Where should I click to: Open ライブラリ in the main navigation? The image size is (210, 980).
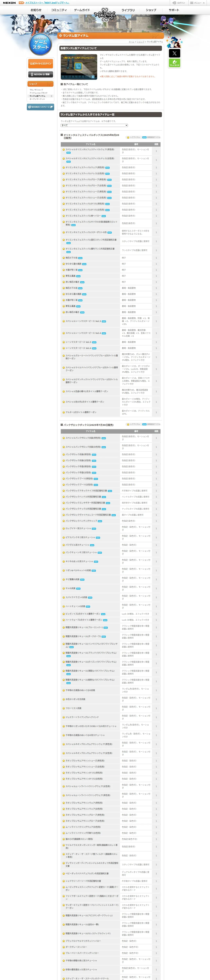128,10
